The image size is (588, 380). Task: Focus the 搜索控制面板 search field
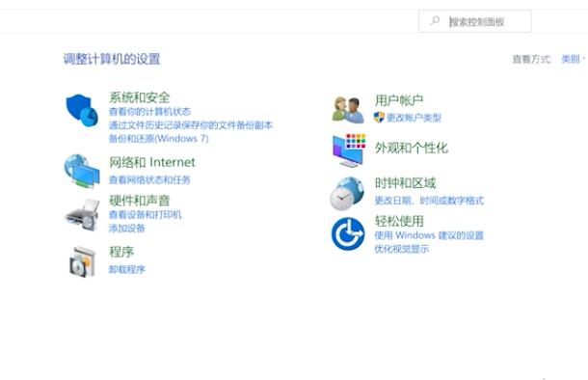tap(475, 21)
